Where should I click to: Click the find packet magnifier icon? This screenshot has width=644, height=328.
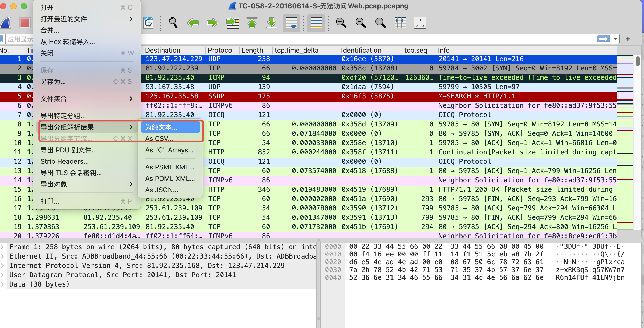tap(173, 23)
